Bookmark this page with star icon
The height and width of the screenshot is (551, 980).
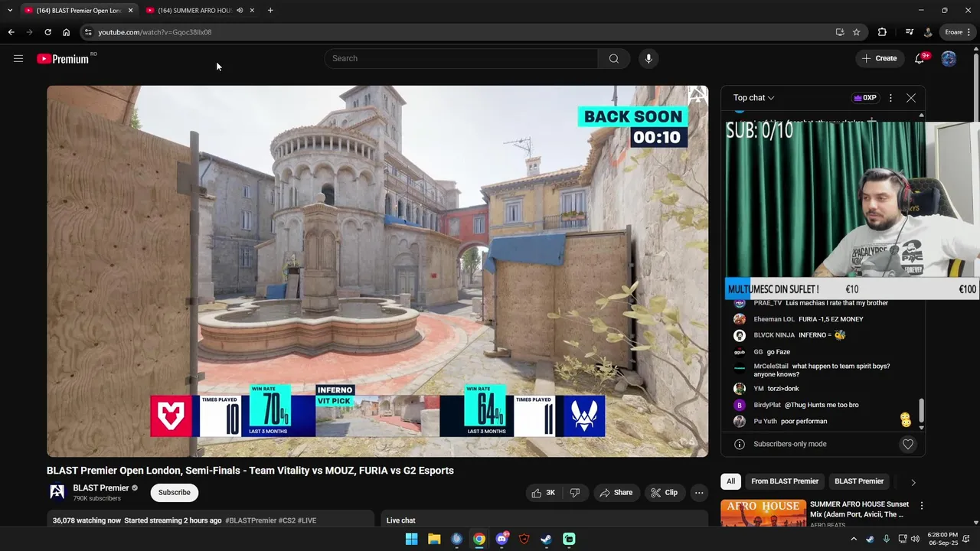(x=856, y=32)
